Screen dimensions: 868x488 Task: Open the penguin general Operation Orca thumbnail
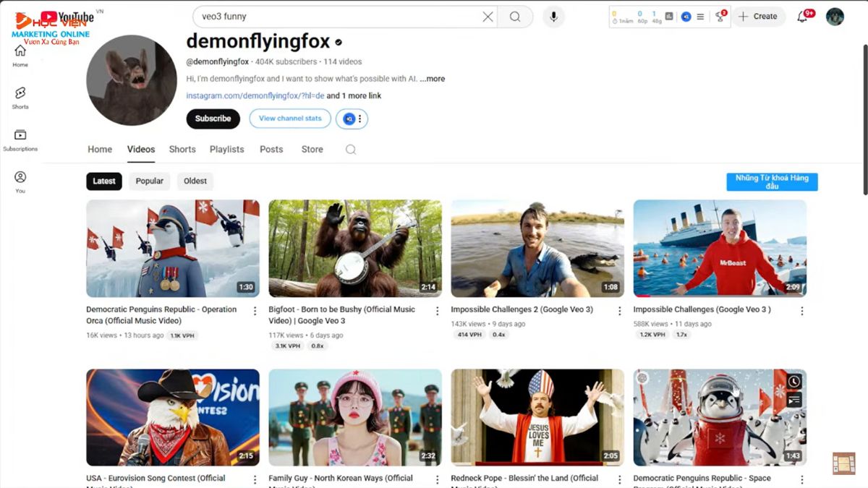click(x=173, y=249)
